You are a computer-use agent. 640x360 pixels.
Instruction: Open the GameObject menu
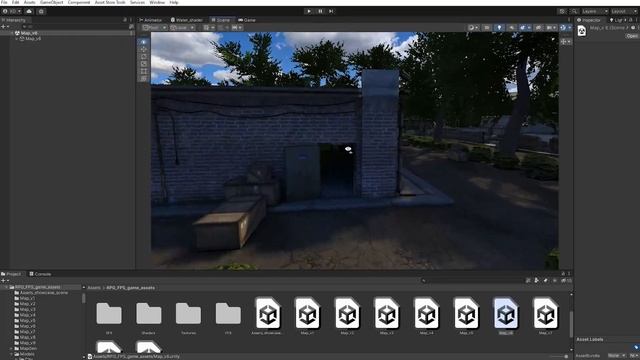[51, 2]
